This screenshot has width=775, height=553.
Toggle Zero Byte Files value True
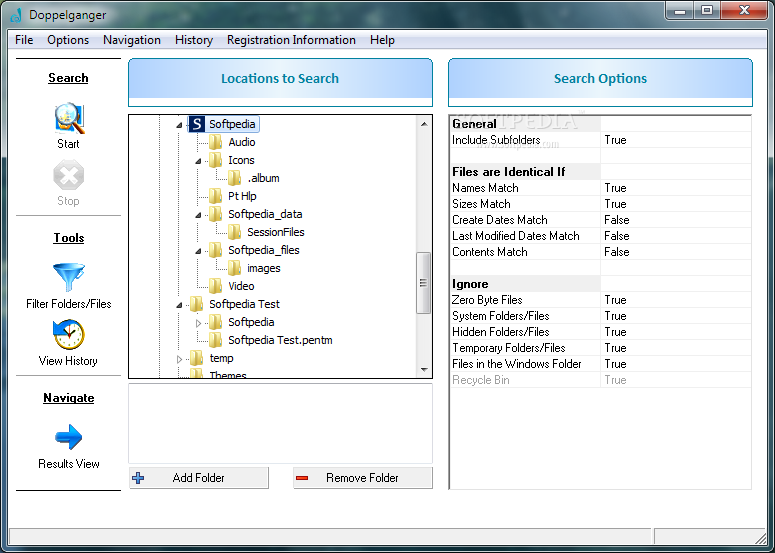[676, 300]
